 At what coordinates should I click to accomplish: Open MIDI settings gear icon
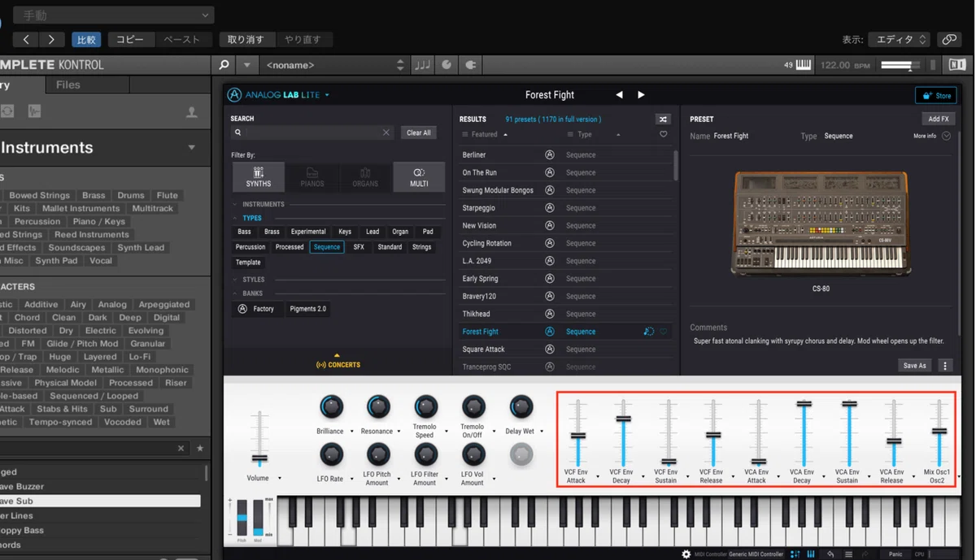click(686, 554)
